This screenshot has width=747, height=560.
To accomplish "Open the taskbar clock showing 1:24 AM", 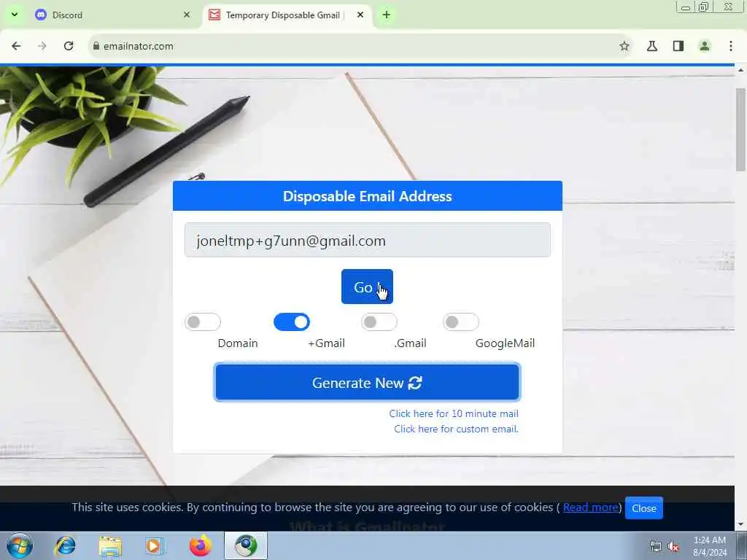I will pos(710,545).
